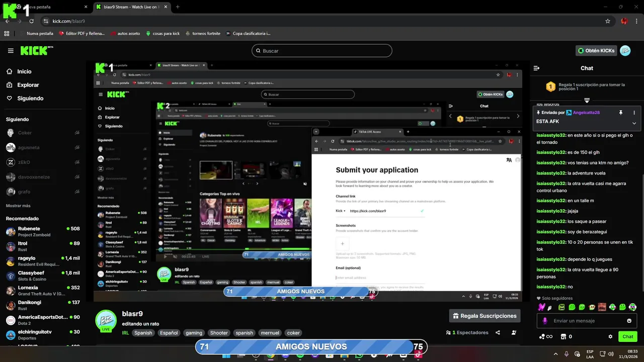
Task: Show hidden system tray icons
Action: [x=555, y=354]
